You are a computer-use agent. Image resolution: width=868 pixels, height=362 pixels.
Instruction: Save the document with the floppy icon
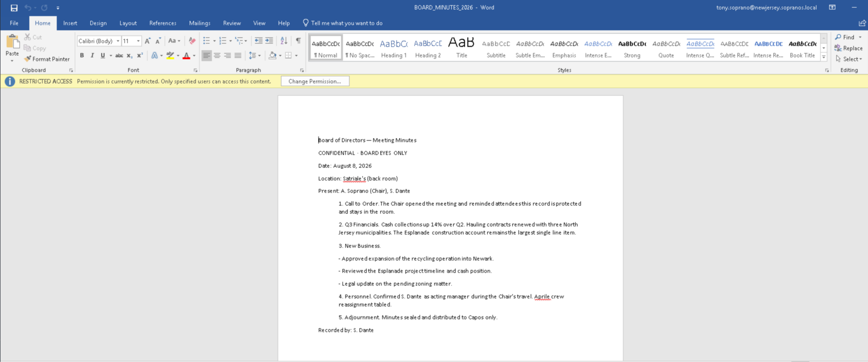[x=14, y=8]
